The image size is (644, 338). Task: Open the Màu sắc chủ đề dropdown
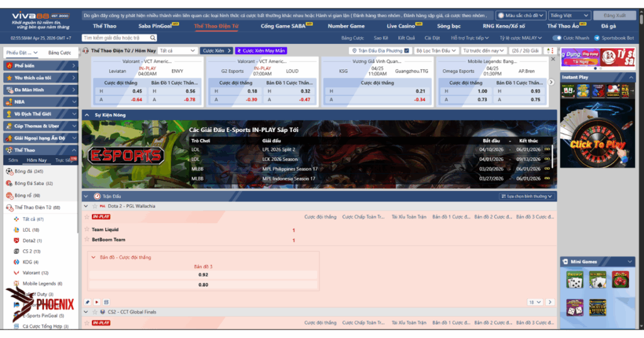pos(521,16)
